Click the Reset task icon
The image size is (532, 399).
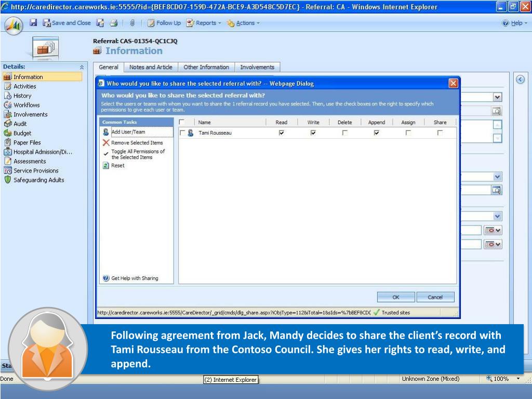pos(106,166)
